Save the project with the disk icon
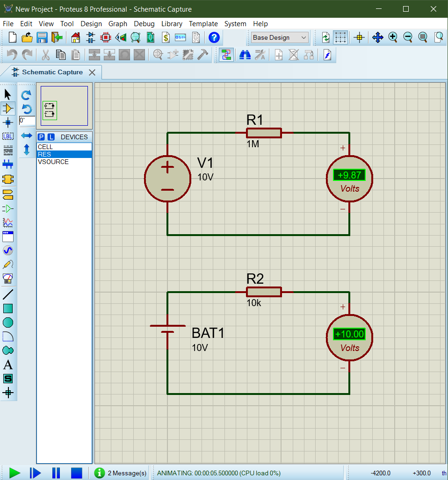The height and width of the screenshot is (480, 448). coord(42,37)
